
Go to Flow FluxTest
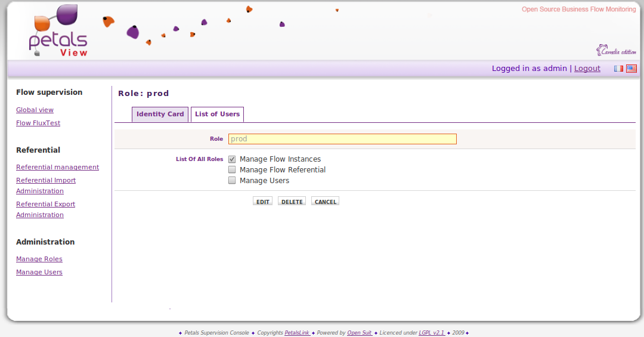click(38, 123)
